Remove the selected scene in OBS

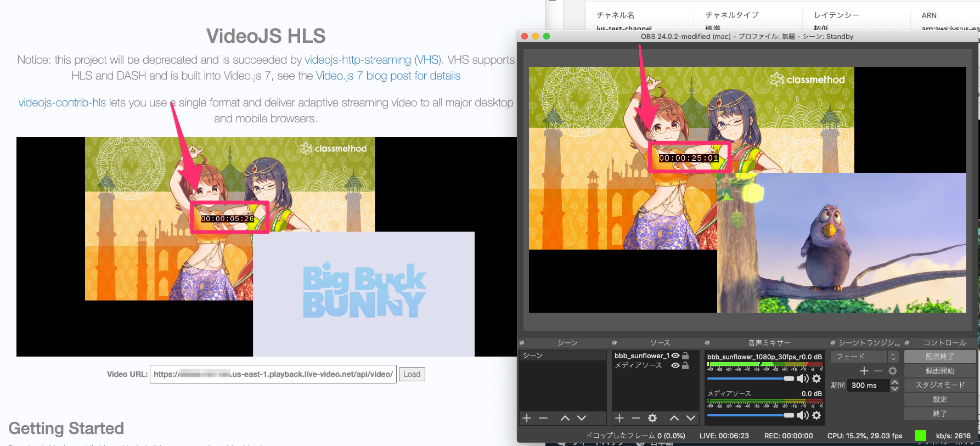[543, 418]
